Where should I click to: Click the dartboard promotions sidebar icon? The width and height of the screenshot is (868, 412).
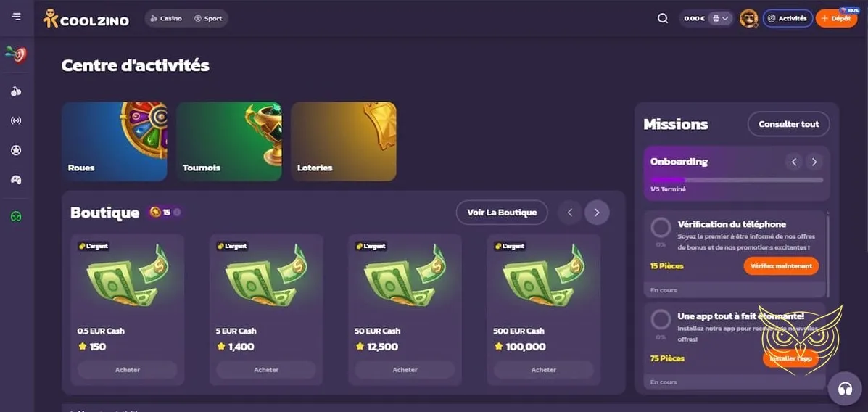[16, 54]
